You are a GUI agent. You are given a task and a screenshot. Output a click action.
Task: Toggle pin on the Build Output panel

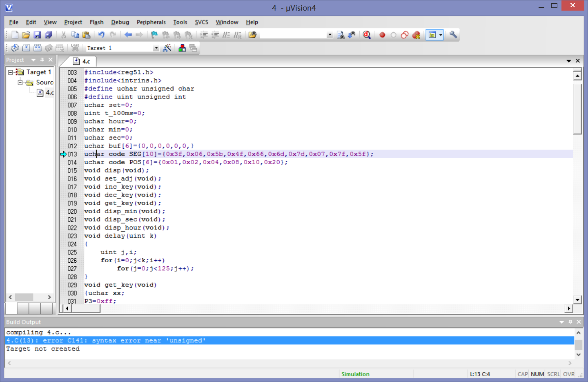(570, 322)
